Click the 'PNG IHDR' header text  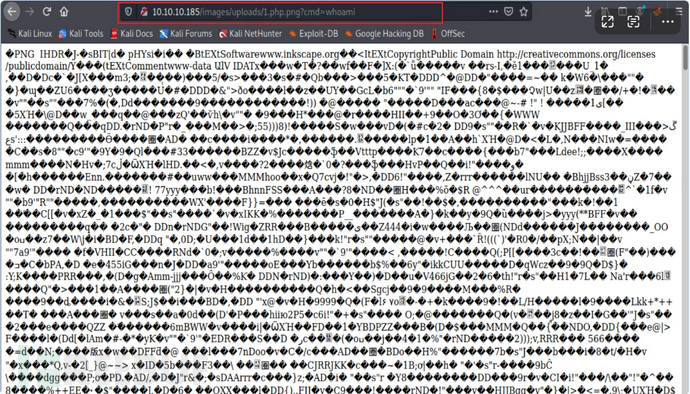tap(39, 54)
